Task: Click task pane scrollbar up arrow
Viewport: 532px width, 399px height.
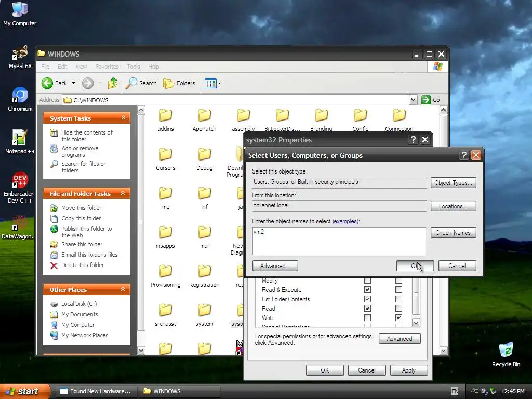Action: (141, 110)
